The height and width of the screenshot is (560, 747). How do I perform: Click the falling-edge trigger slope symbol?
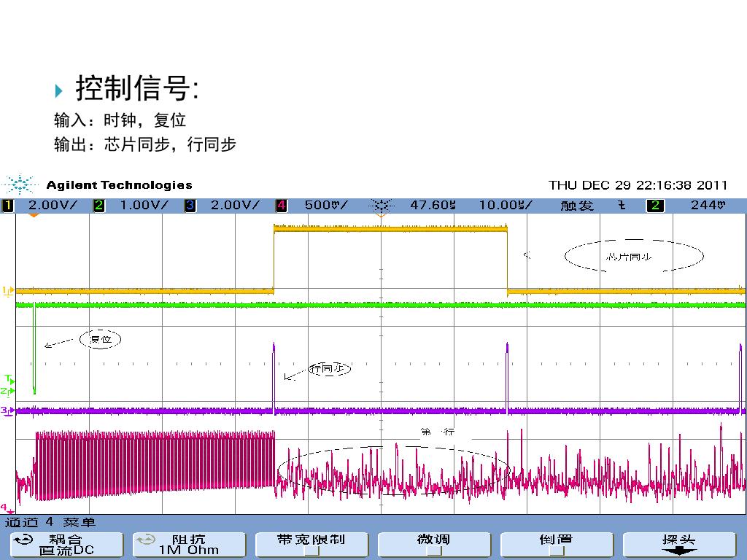(622, 205)
